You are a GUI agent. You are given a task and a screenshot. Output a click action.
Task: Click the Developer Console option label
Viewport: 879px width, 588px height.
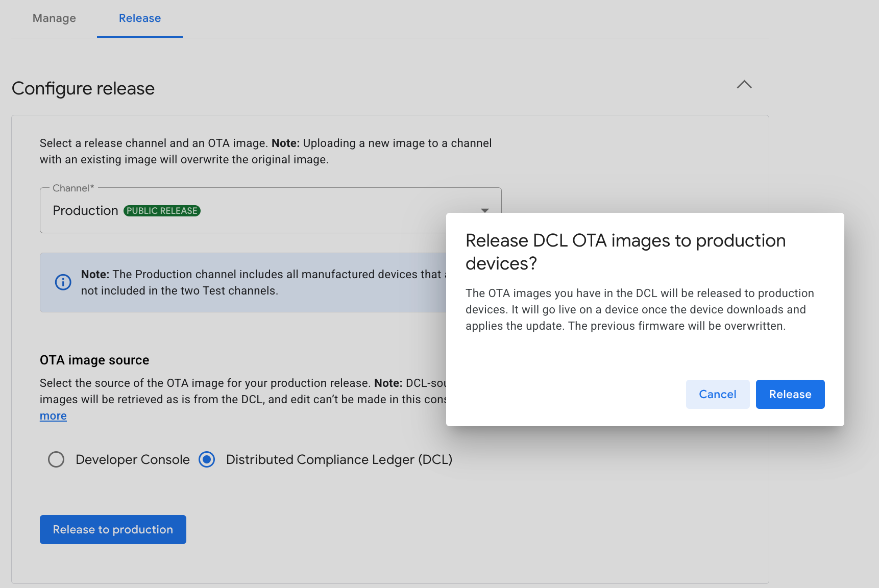point(133,459)
